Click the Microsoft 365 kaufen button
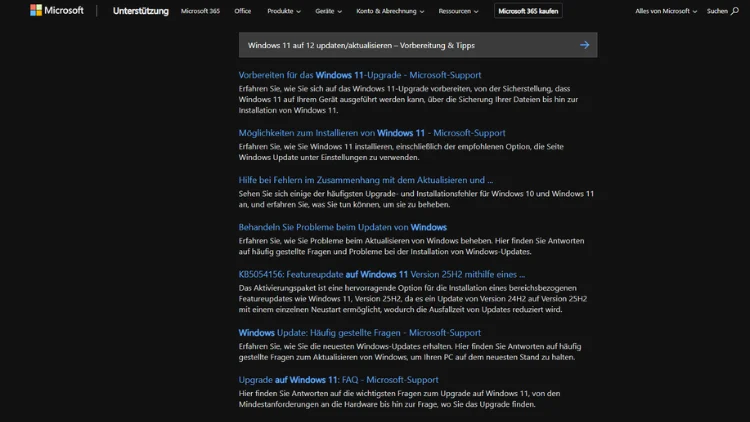This screenshot has height=422, width=750. coord(528,11)
